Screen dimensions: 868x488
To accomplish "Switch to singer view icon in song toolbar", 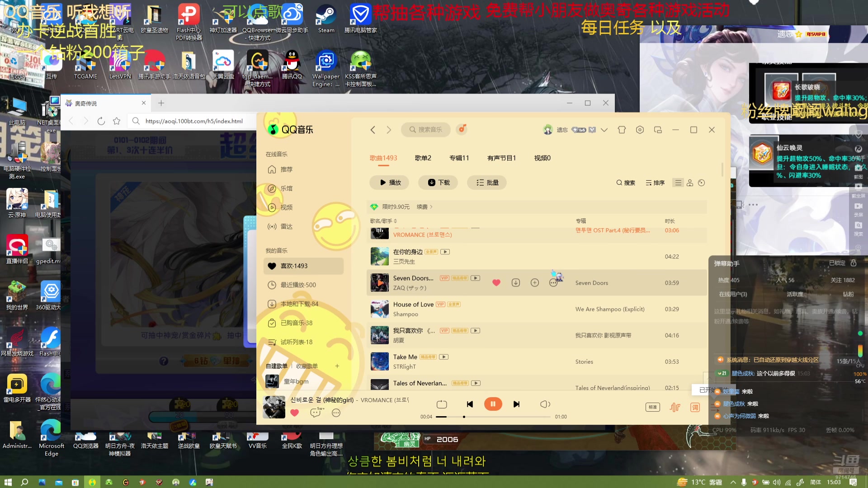I will coord(690,183).
